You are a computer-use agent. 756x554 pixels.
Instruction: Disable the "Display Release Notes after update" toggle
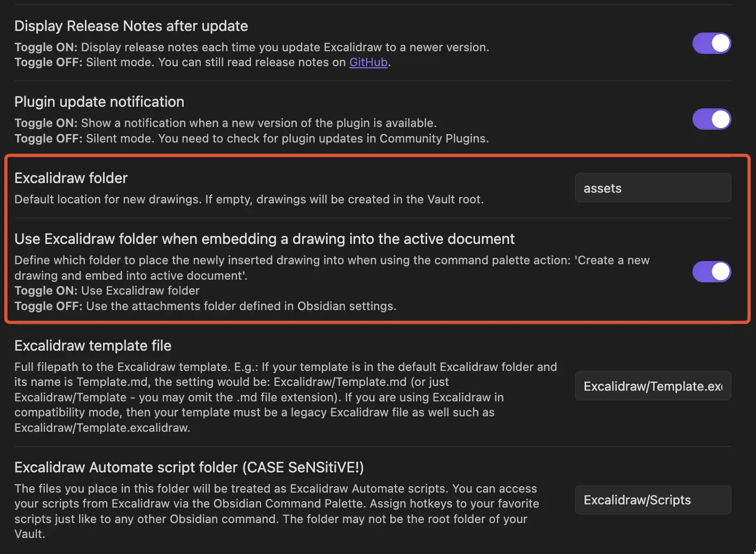coord(712,43)
